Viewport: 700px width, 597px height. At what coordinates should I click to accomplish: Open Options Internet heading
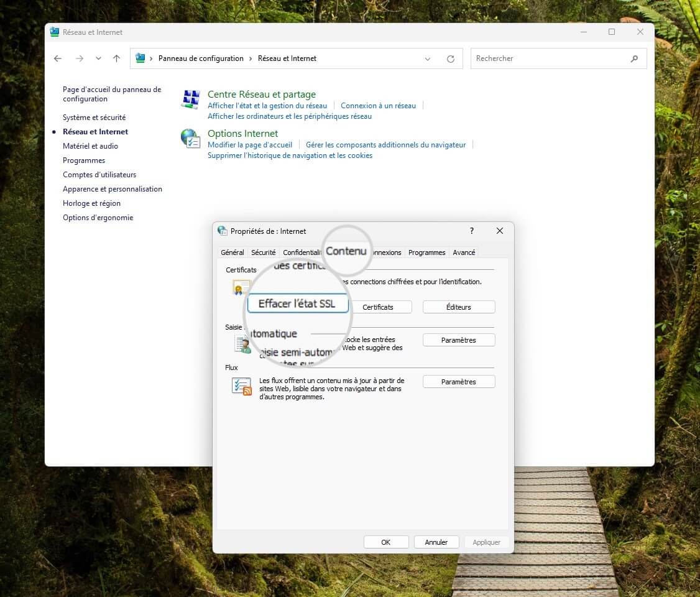click(242, 134)
